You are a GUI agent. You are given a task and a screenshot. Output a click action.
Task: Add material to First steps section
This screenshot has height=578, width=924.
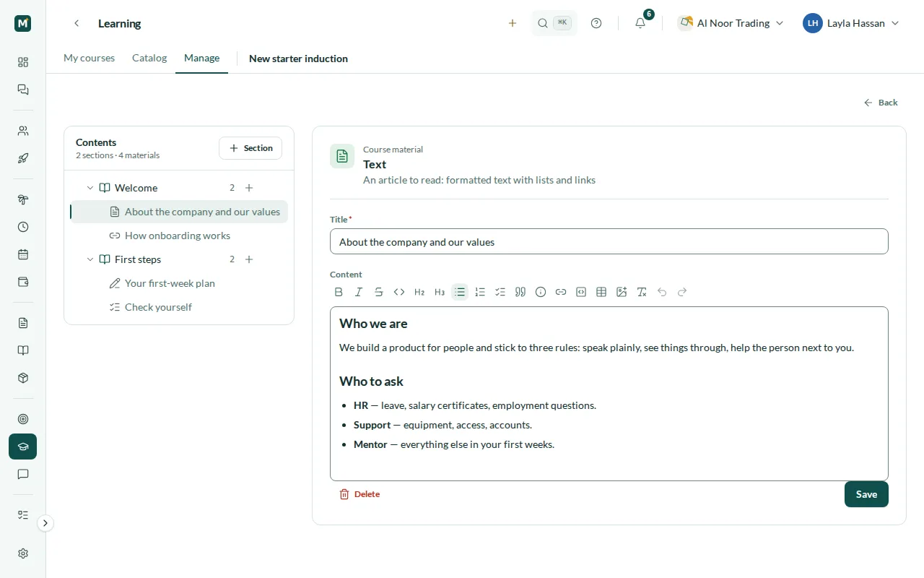(249, 259)
